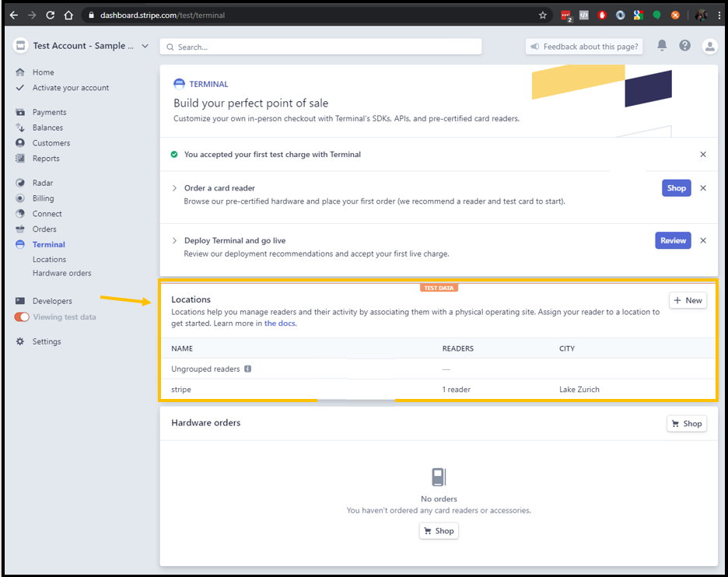Click the Lake Zurich city cell
The height and width of the screenshot is (577, 728).
pos(579,390)
